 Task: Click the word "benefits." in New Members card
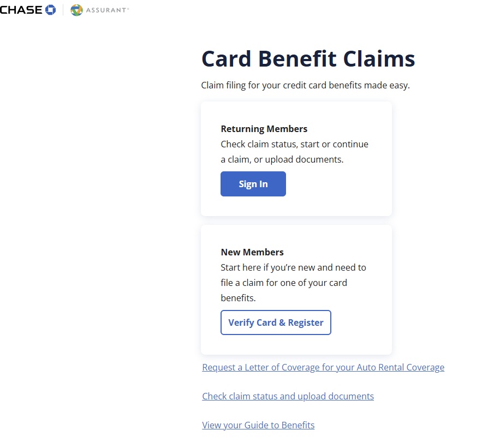[x=238, y=298]
